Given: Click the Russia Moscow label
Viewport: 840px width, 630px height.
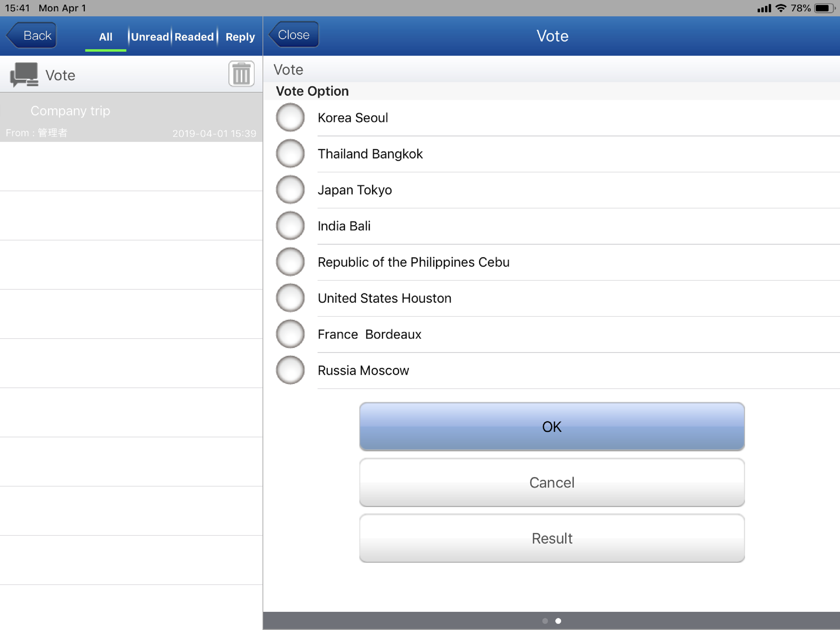Looking at the screenshot, I should click(363, 370).
